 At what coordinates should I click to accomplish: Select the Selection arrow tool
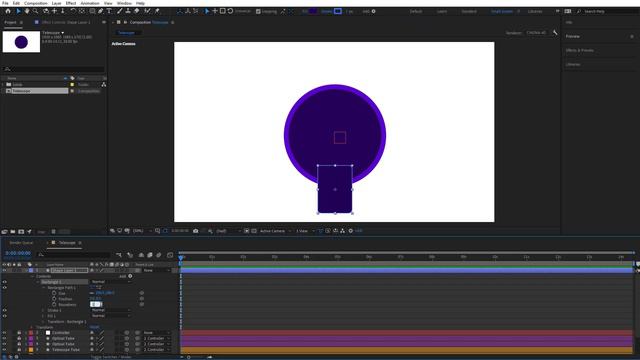point(18,11)
